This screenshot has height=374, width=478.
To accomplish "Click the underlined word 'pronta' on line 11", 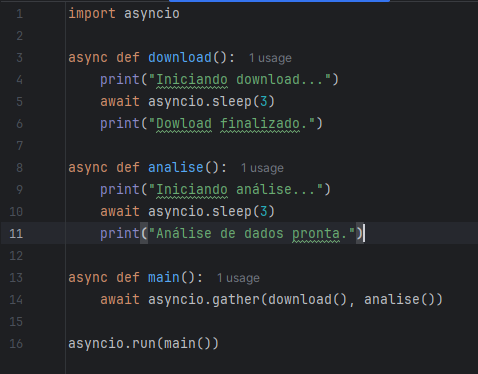I will click(x=316, y=234).
